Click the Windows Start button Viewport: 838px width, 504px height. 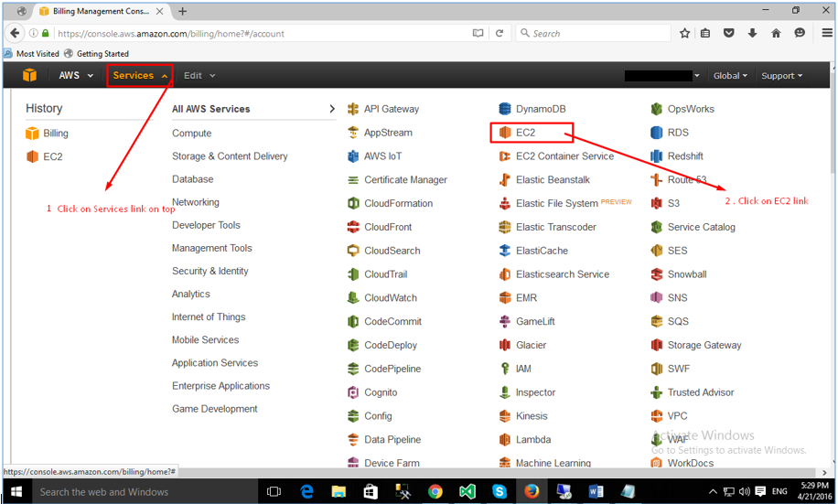tap(16, 491)
